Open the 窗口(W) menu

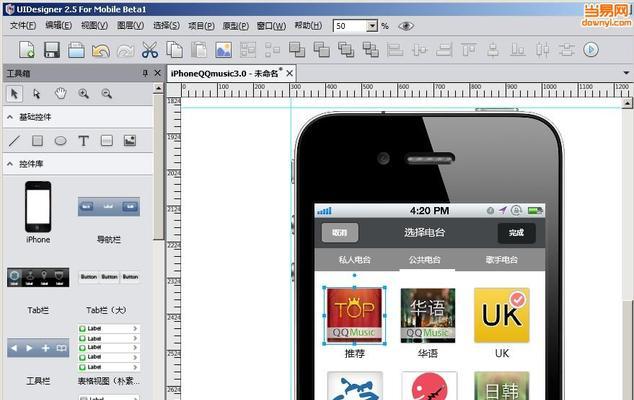point(271,25)
